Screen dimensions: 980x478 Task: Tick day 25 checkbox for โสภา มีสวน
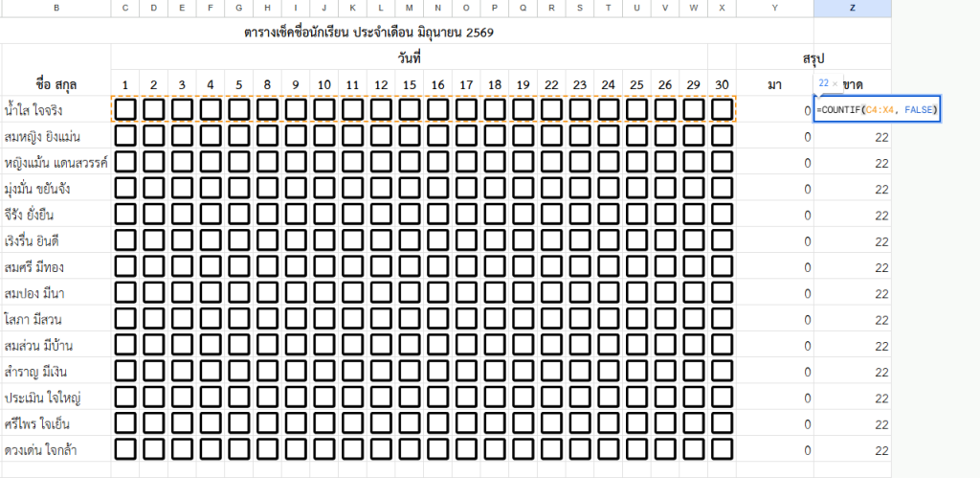[636, 320]
